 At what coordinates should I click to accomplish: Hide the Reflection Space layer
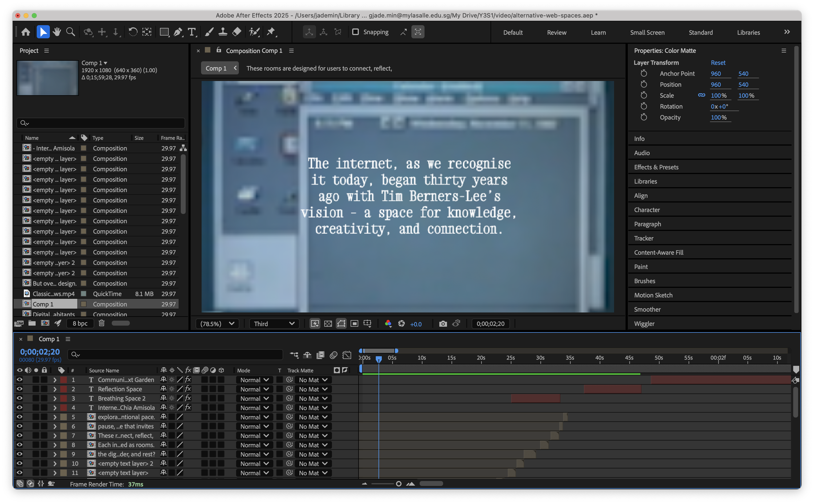click(19, 389)
